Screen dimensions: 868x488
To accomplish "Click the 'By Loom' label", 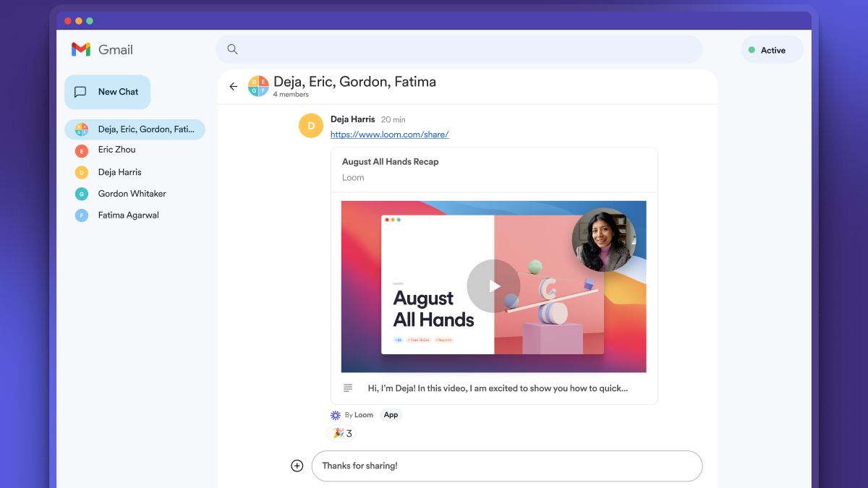I will pos(359,415).
